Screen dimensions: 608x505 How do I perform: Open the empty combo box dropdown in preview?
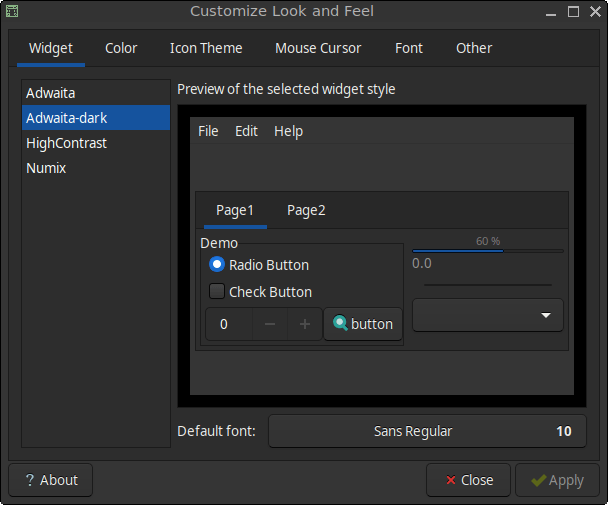click(x=487, y=315)
